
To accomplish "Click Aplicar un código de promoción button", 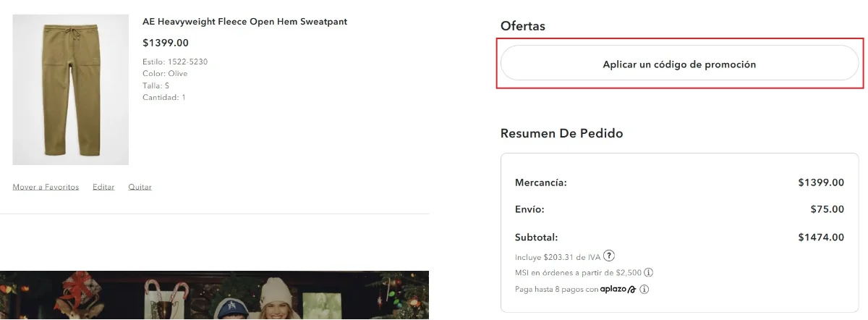I will (x=679, y=64).
